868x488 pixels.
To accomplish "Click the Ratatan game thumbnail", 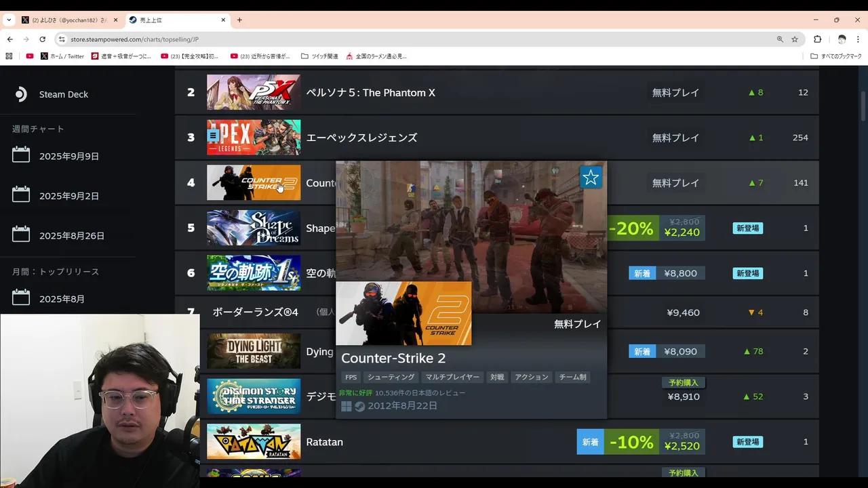I will pyautogui.click(x=254, y=442).
